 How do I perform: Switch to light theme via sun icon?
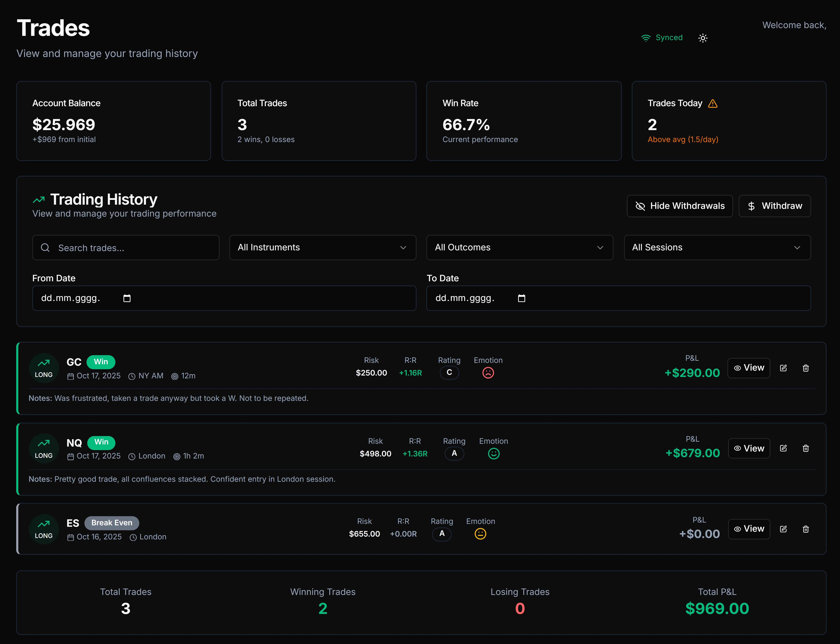[x=703, y=38]
